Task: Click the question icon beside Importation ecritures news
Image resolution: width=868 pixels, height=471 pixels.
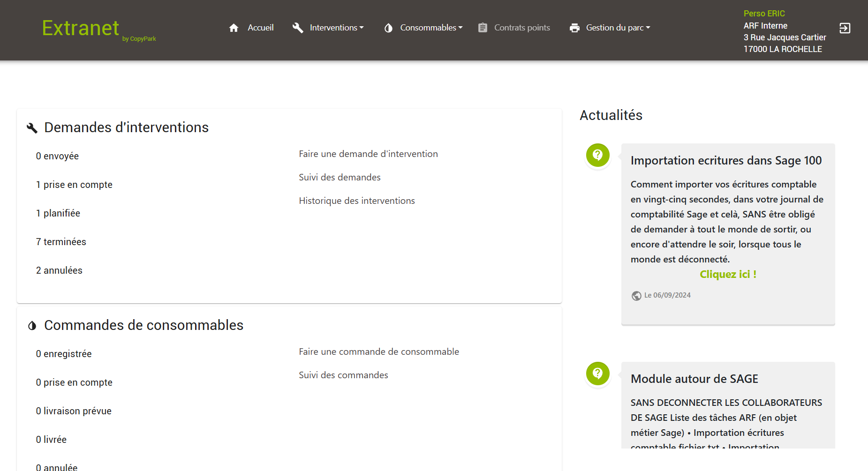Action: click(597, 155)
